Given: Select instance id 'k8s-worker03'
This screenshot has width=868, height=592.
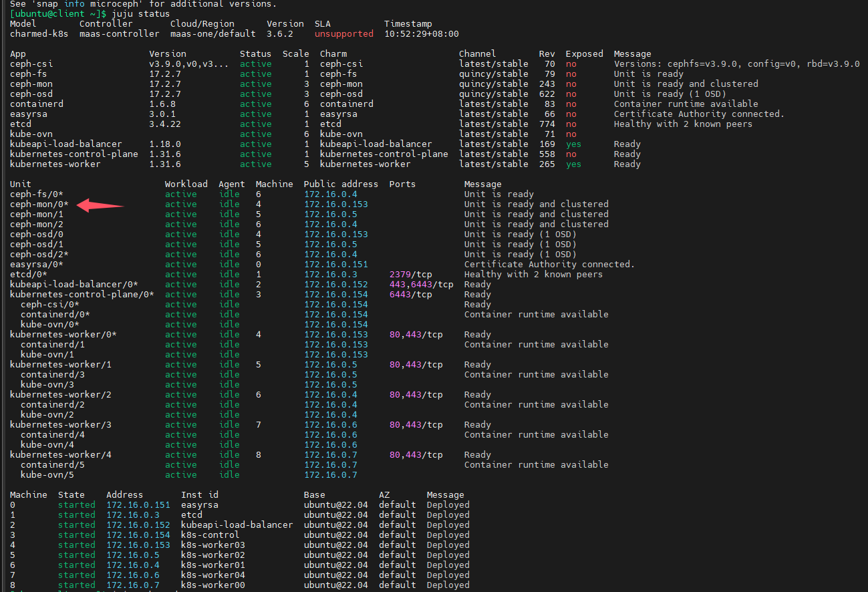Looking at the screenshot, I should point(213,545).
